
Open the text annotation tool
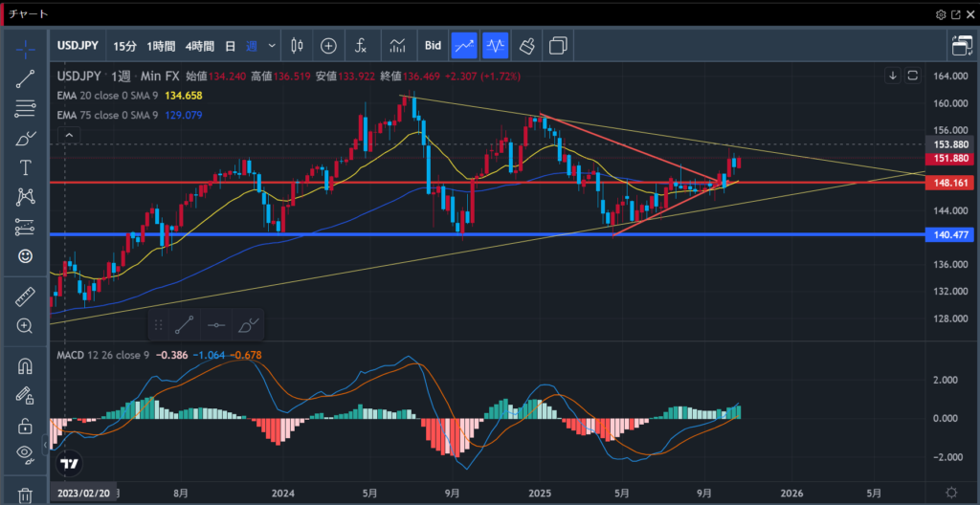click(x=25, y=167)
